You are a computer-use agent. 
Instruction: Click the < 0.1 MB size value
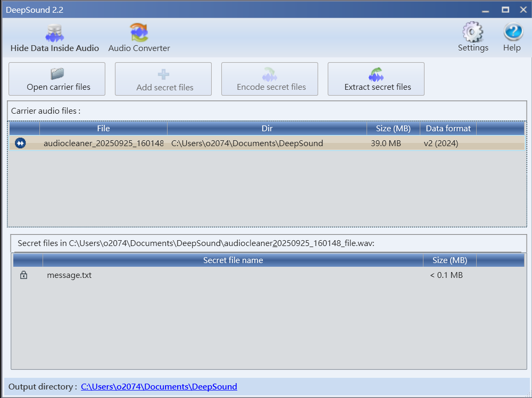(446, 275)
